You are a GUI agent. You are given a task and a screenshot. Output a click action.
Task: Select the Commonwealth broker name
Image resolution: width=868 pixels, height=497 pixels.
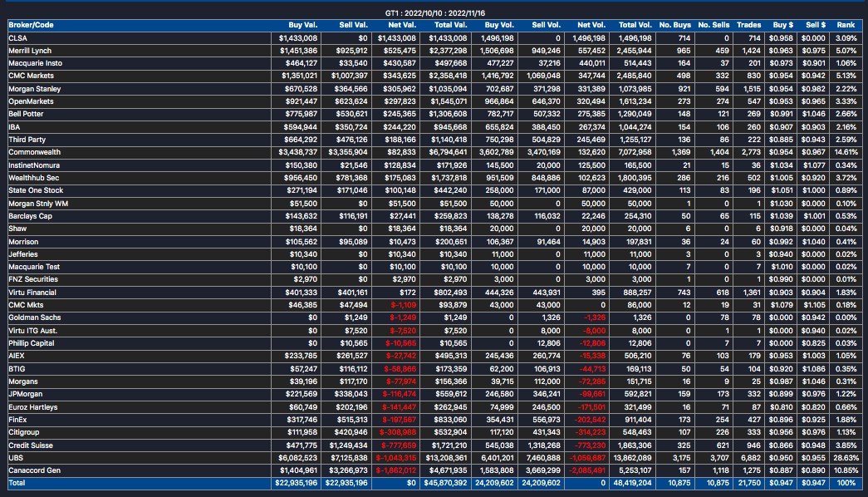pos(34,152)
